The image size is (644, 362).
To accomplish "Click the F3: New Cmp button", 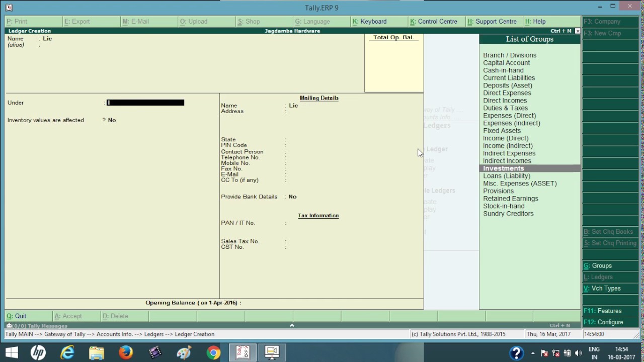I will pos(610,33).
